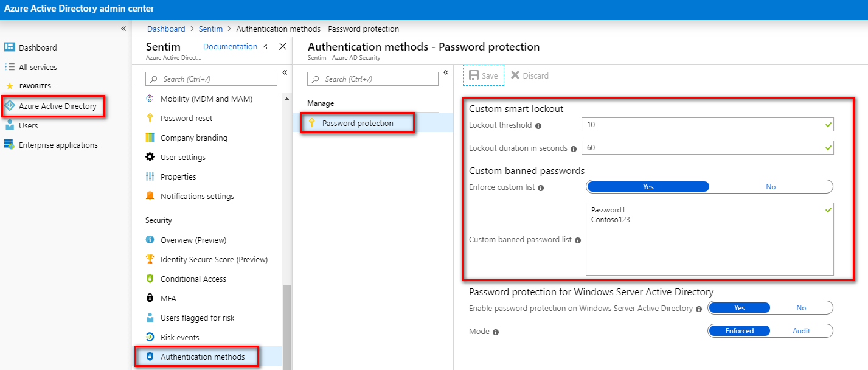Click the Password protection key icon
The image size is (868, 370).
tap(312, 123)
